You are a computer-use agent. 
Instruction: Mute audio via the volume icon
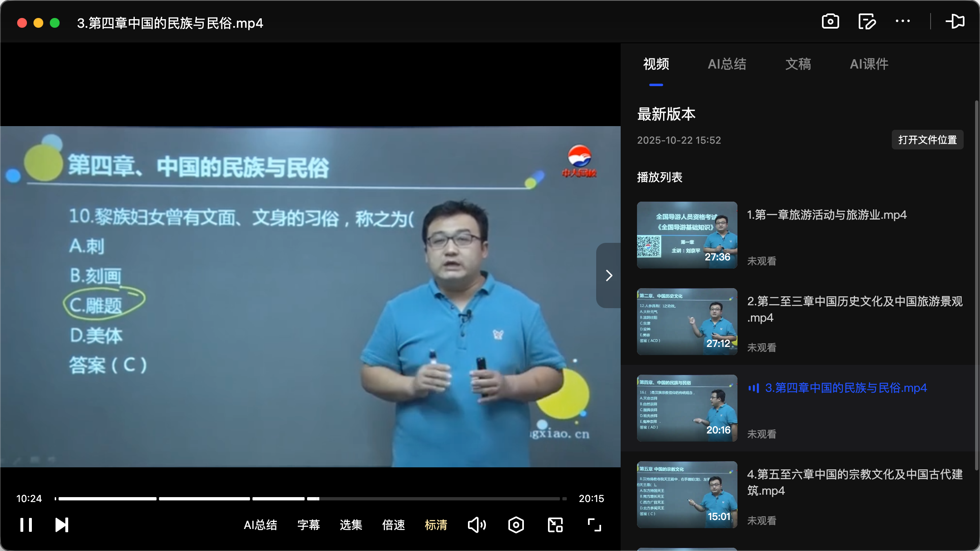tap(477, 525)
